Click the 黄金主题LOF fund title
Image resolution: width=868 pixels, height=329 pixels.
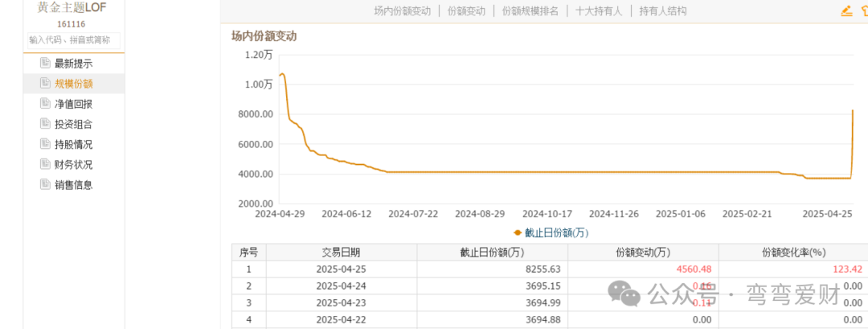(x=72, y=8)
